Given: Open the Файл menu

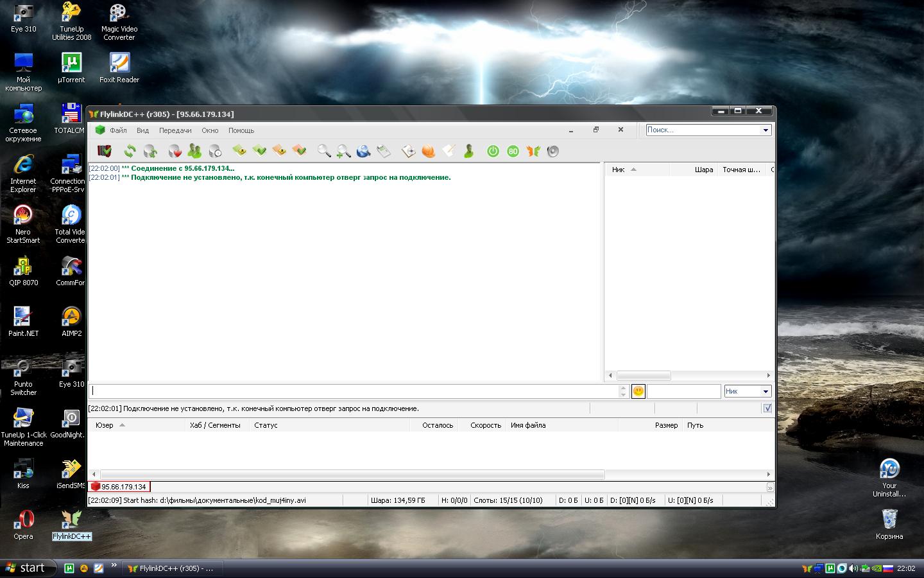Looking at the screenshot, I should [118, 130].
